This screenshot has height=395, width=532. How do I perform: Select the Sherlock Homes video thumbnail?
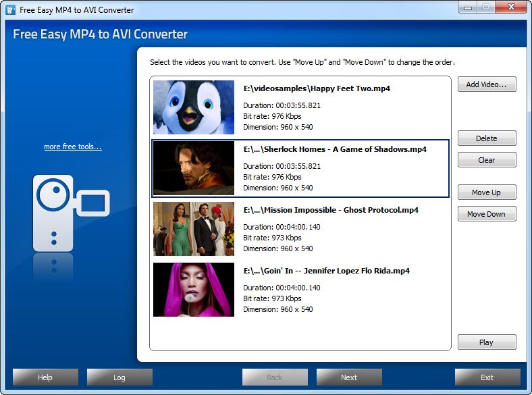(194, 168)
